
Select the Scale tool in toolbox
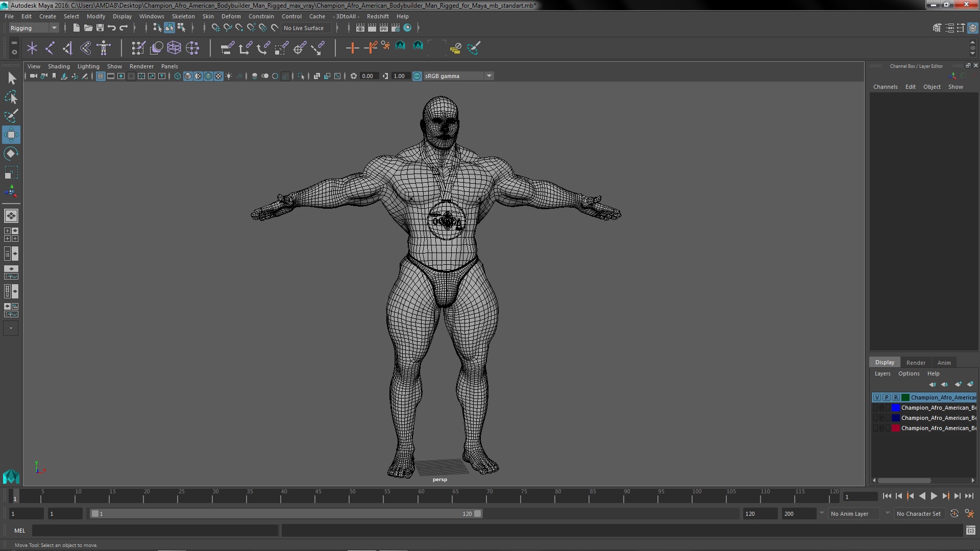tap(11, 172)
